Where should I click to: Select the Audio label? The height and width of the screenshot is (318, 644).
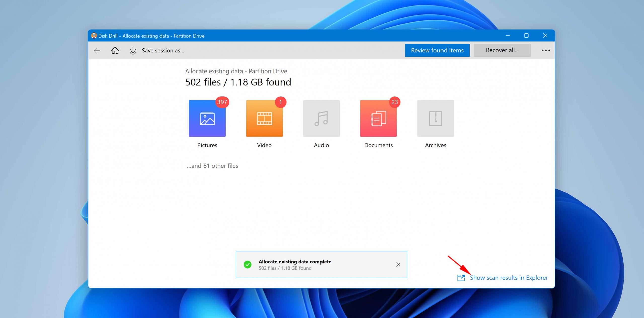[321, 145]
